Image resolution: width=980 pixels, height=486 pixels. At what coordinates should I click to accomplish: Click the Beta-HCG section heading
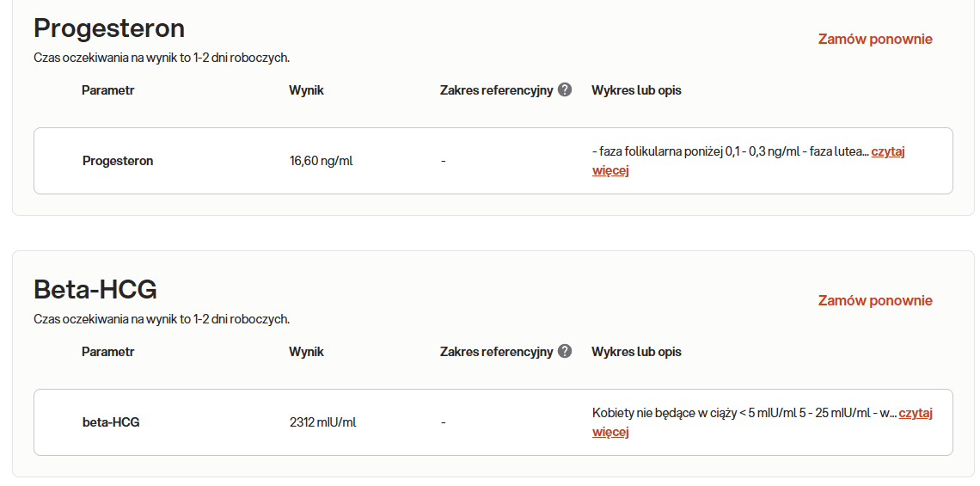[x=95, y=290]
